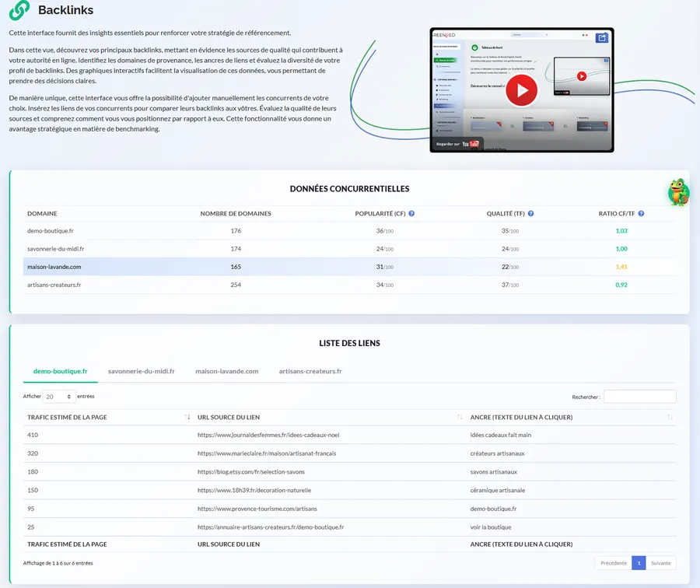This screenshot has width=700, height=588.
Task: Click the traffic value 410
Action: coord(33,435)
